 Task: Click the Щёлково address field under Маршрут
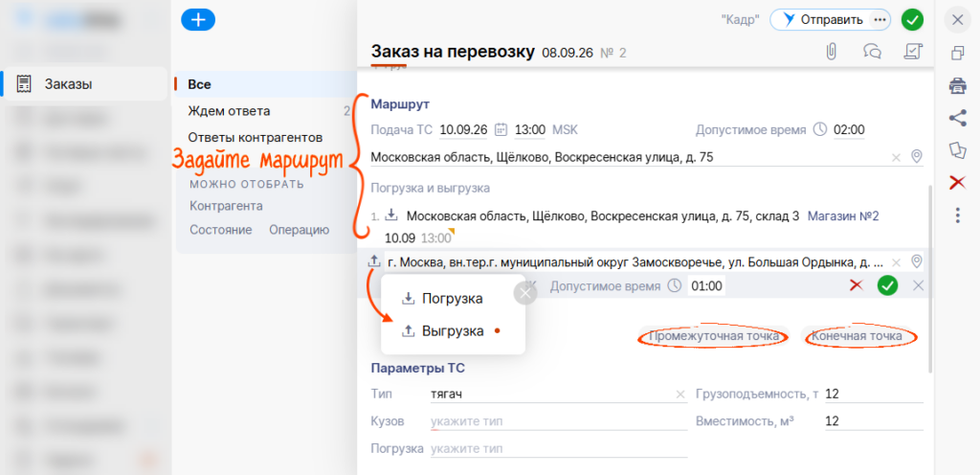pyautogui.click(x=628, y=157)
